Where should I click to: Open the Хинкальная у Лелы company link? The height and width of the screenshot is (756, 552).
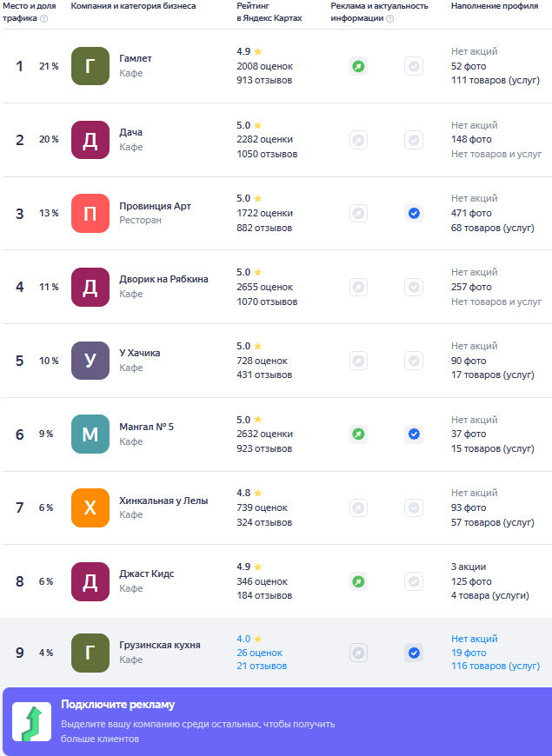tap(163, 501)
